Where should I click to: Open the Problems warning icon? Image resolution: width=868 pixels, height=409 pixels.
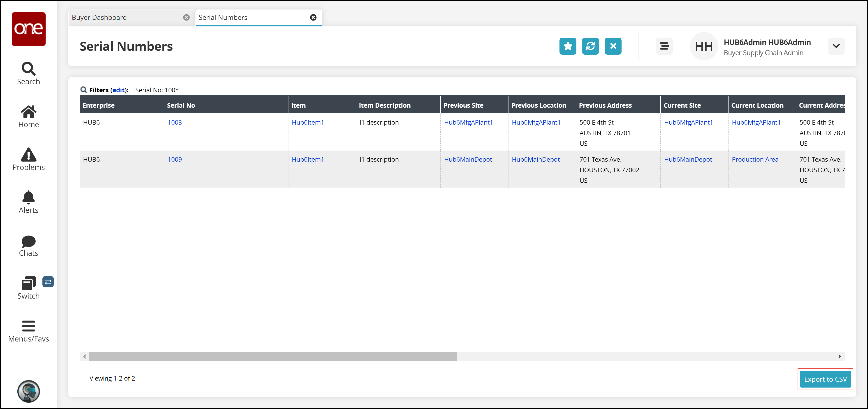28,155
